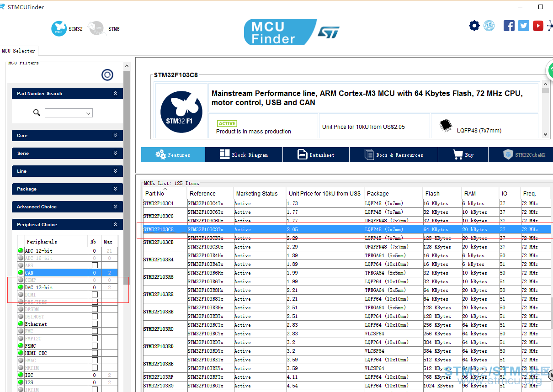Image resolution: width=553 pixels, height=392 pixels.
Task: Click the LQFP48 chip package icon
Action: [x=445, y=126]
